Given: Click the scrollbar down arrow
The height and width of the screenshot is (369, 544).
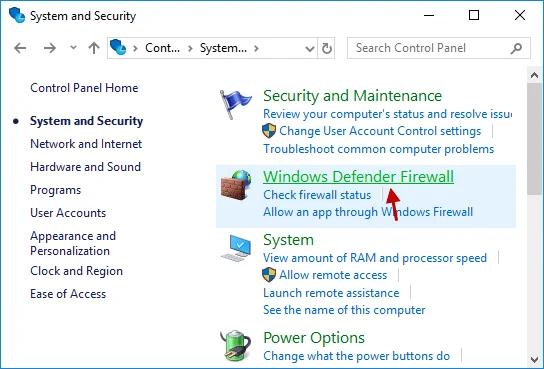Looking at the screenshot, I should [x=534, y=360].
